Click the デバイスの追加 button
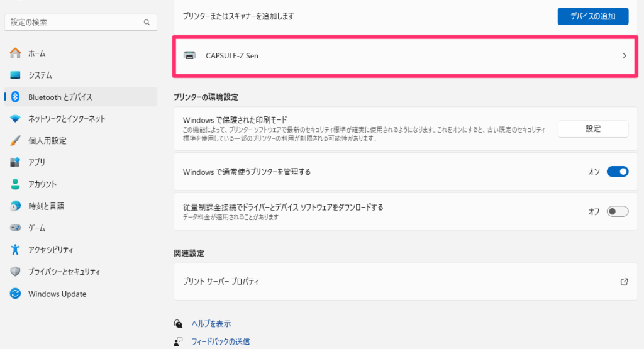Screen dimensions: 644x349 click(x=592, y=16)
